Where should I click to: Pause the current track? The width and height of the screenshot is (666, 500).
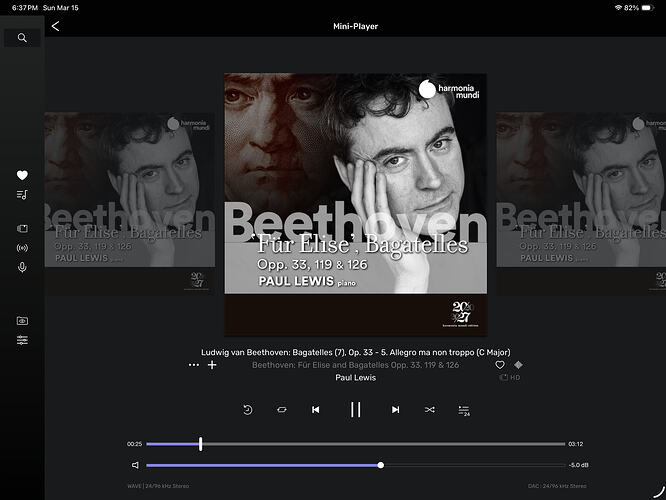[355, 409]
